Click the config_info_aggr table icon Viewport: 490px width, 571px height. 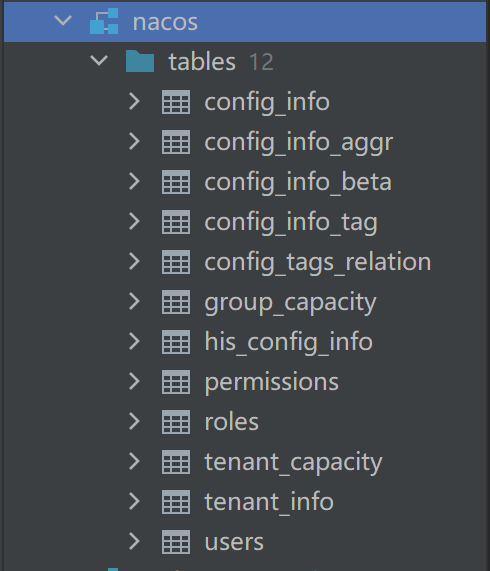(176, 142)
